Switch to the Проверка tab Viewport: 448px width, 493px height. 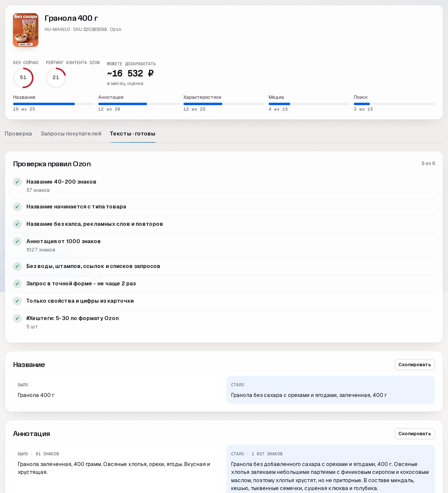18,134
